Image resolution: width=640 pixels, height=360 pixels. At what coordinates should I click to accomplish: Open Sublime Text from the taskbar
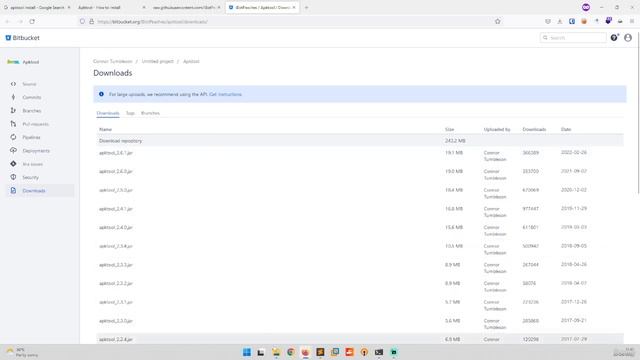click(x=320, y=352)
